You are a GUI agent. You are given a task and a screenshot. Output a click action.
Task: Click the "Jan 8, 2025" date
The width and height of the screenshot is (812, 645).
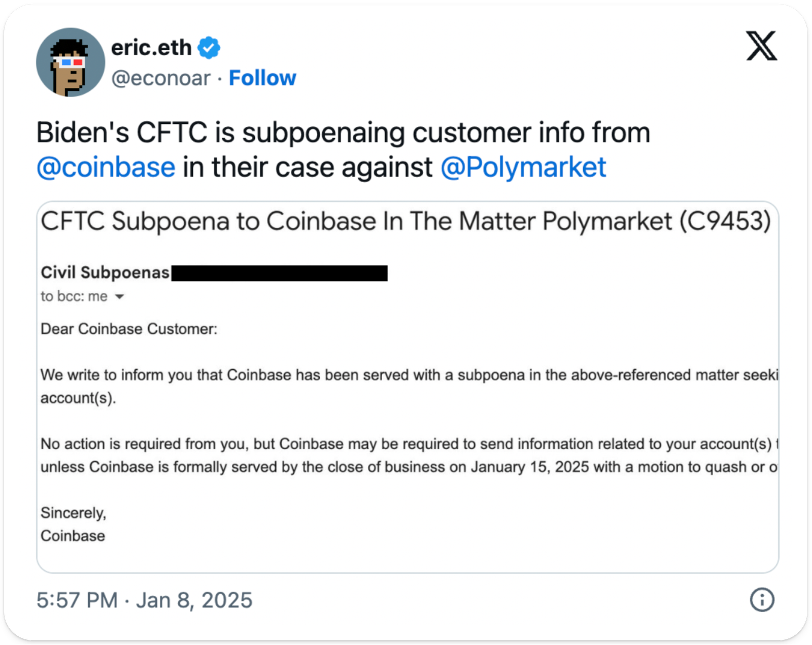click(x=194, y=600)
